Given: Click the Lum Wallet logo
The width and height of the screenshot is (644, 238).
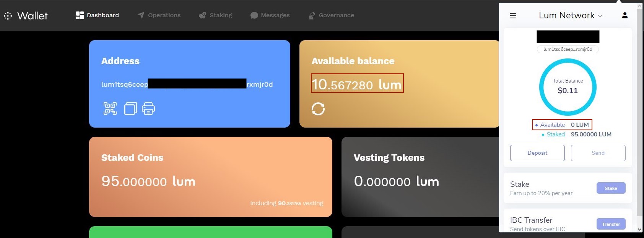Looking at the screenshot, I should coord(26,16).
